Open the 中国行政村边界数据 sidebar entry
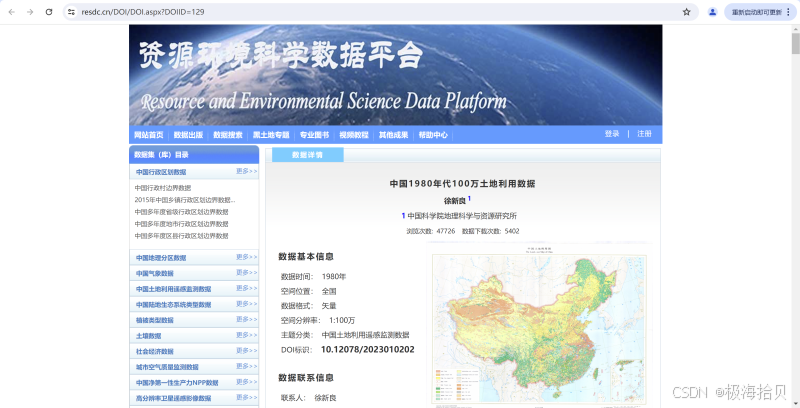The width and height of the screenshot is (800, 408). click(x=163, y=188)
